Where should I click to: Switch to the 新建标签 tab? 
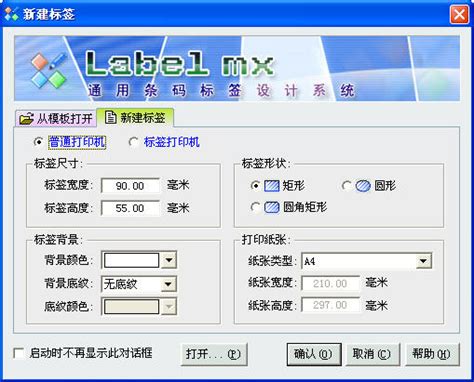pyautogui.click(x=135, y=118)
